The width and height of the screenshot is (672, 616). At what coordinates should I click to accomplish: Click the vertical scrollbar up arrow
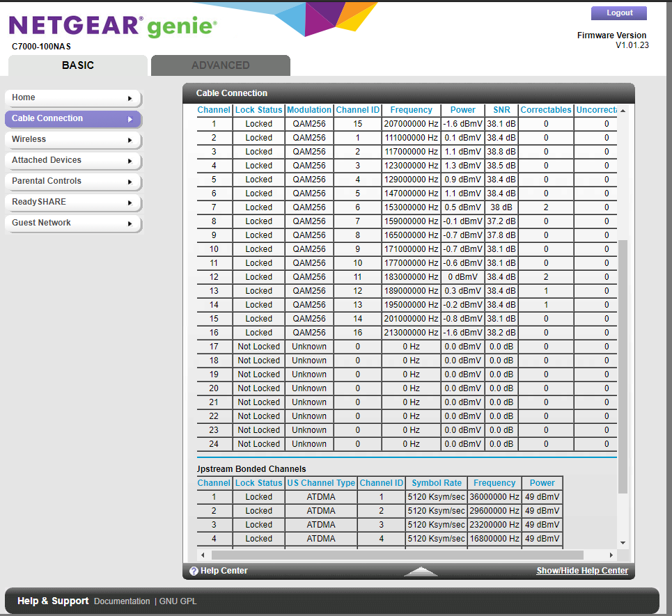(x=623, y=111)
